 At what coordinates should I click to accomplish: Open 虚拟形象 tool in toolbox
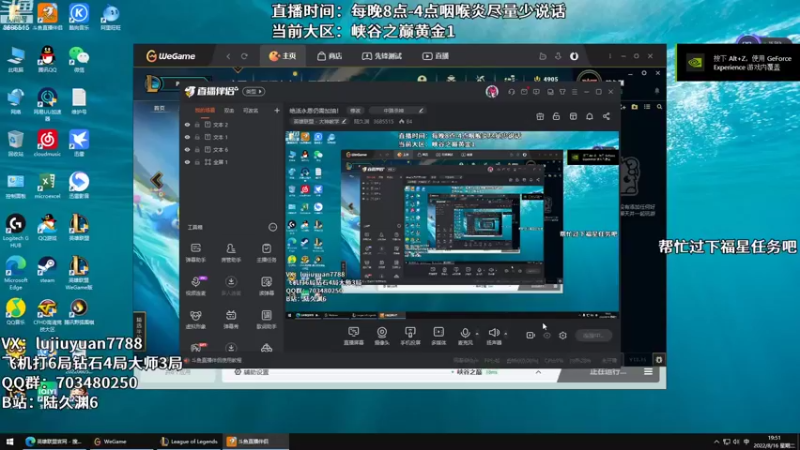[195, 319]
